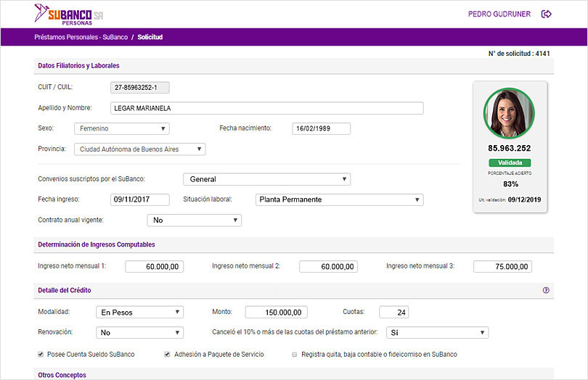
Task: Click the document number 85.963.252
Action: point(510,149)
